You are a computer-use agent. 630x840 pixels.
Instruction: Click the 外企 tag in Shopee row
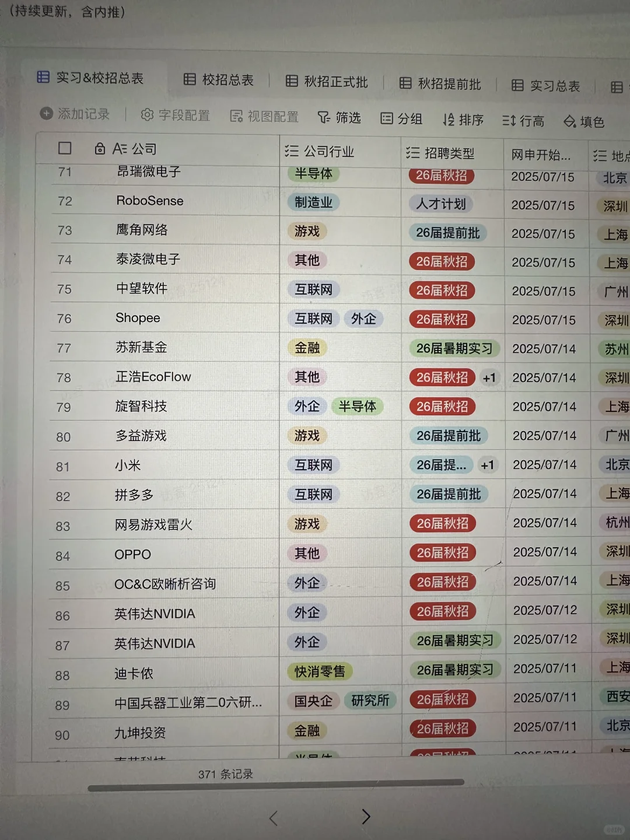363,318
